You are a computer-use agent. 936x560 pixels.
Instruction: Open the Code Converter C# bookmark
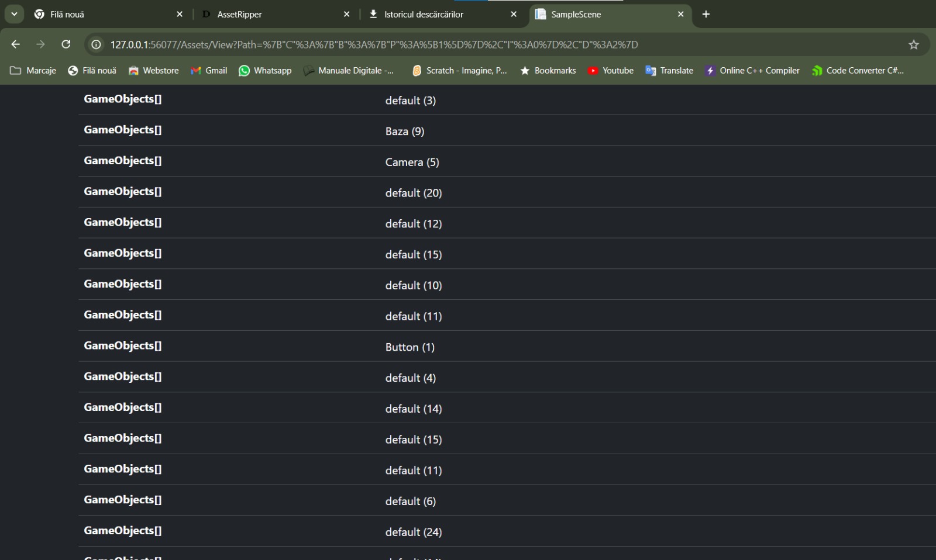click(x=858, y=70)
